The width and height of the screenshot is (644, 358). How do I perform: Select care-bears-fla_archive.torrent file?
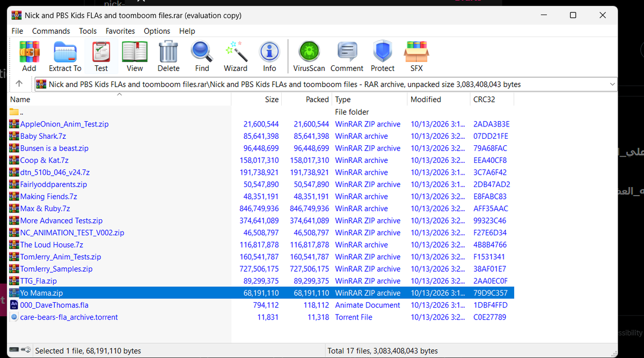tap(261, 317)
